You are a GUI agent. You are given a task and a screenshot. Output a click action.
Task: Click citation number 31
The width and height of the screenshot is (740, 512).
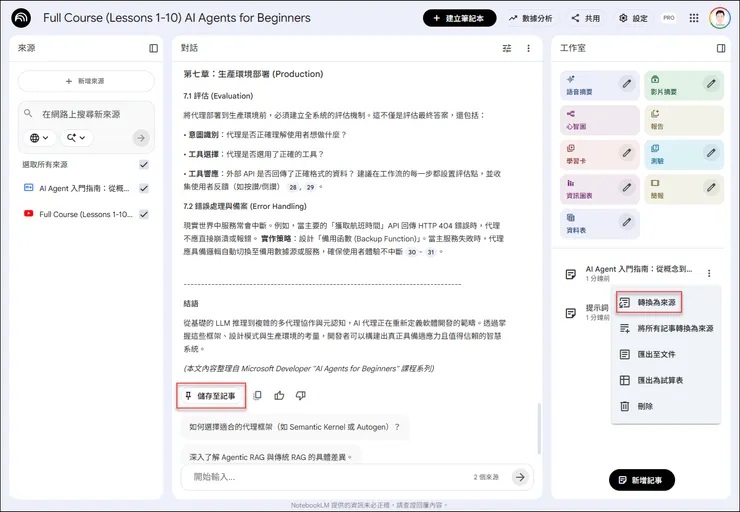[430, 252]
